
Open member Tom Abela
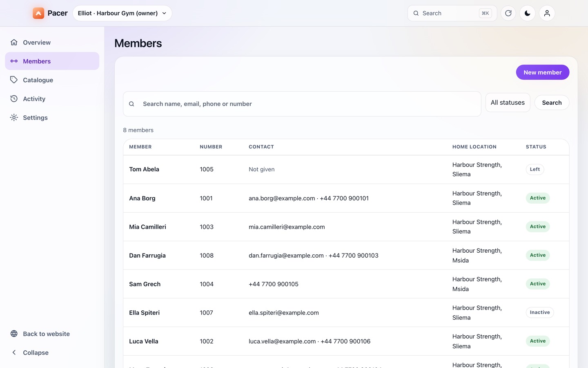click(144, 169)
